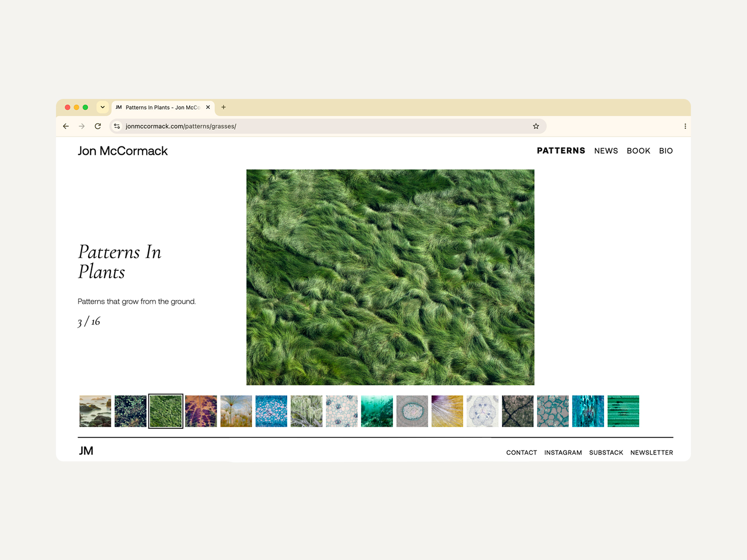Select the dark cracked ground thumbnail
The width and height of the screenshot is (747, 560).
click(518, 411)
